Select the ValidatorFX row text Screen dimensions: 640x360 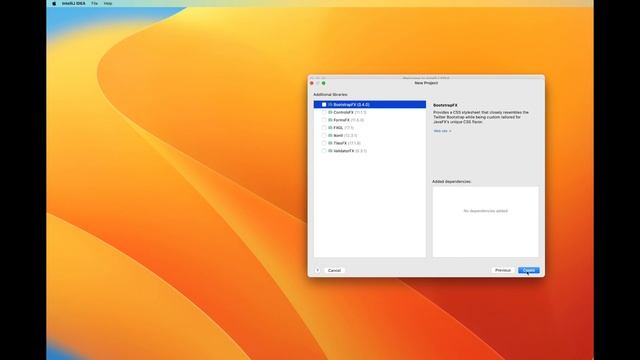point(350,151)
